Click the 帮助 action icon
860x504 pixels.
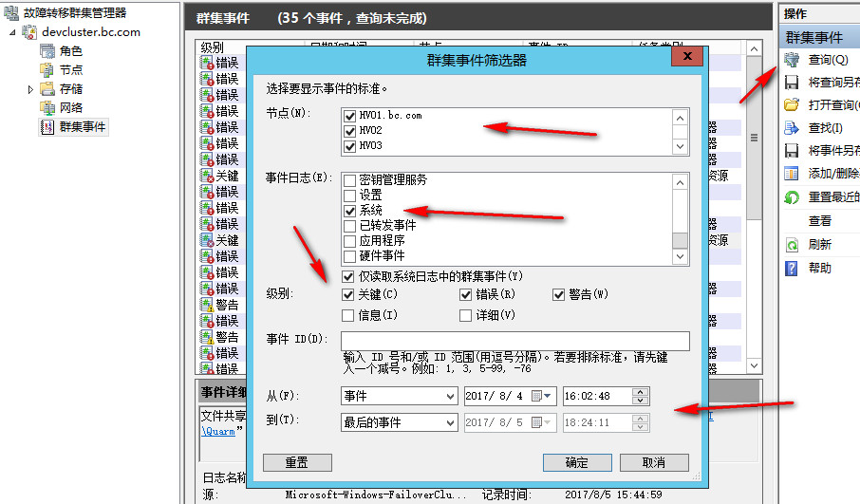[x=792, y=269]
